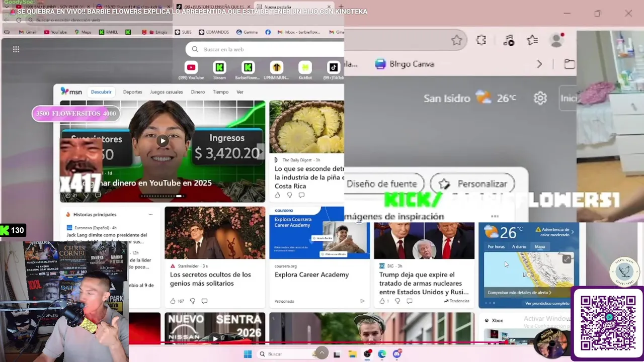Switch to the Deportes tab
Image resolution: width=644 pixels, height=362 pixels.
click(132, 92)
